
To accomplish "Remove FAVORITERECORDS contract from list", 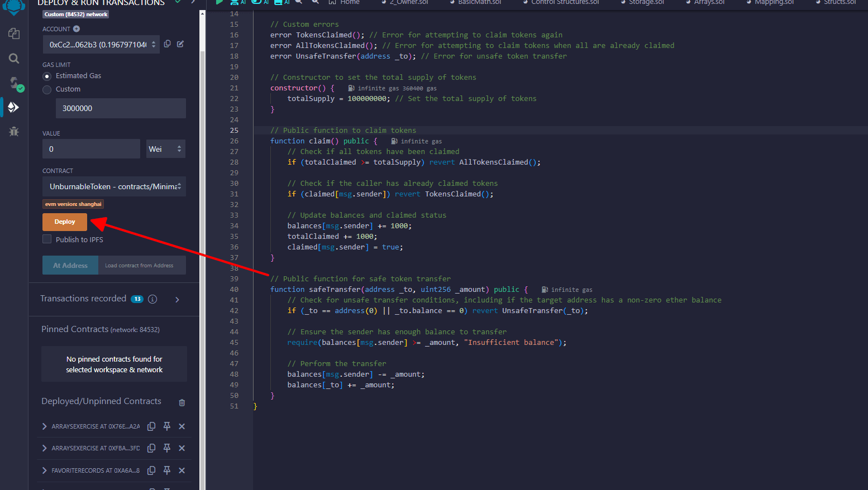I will (x=182, y=470).
